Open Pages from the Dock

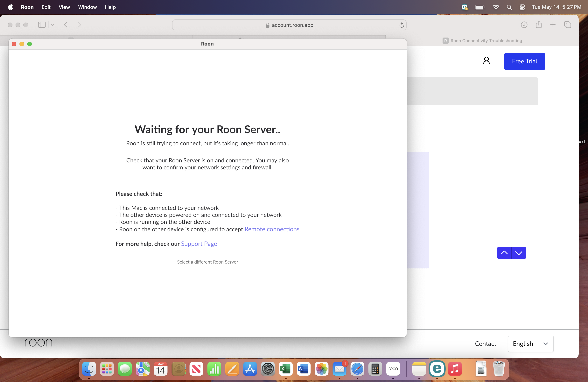[x=232, y=369]
